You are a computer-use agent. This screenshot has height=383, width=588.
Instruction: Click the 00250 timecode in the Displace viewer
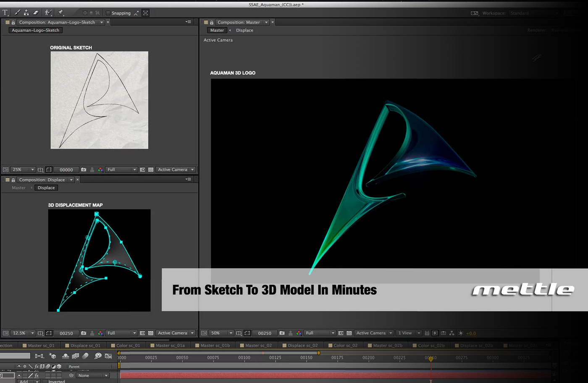pyautogui.click(x=66, y=333)
